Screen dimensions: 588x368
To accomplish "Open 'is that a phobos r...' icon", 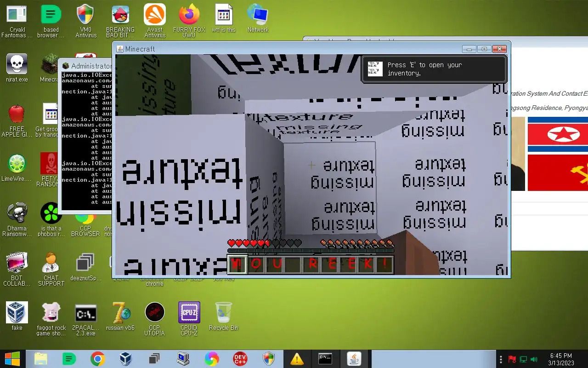I will 51,220.
